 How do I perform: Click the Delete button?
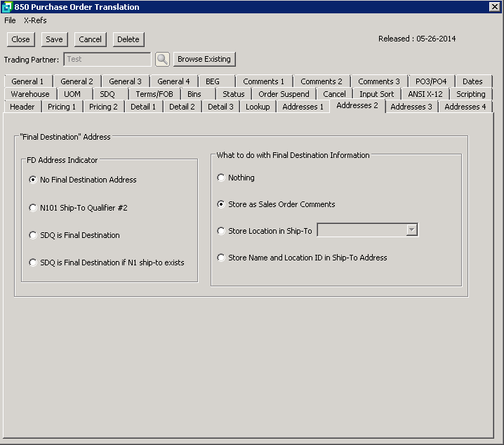[x=128, y=39]
